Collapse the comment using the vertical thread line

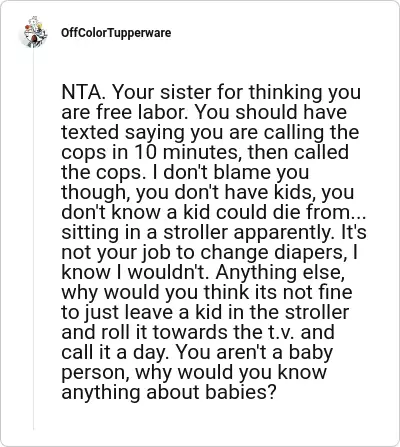(33, 240)
